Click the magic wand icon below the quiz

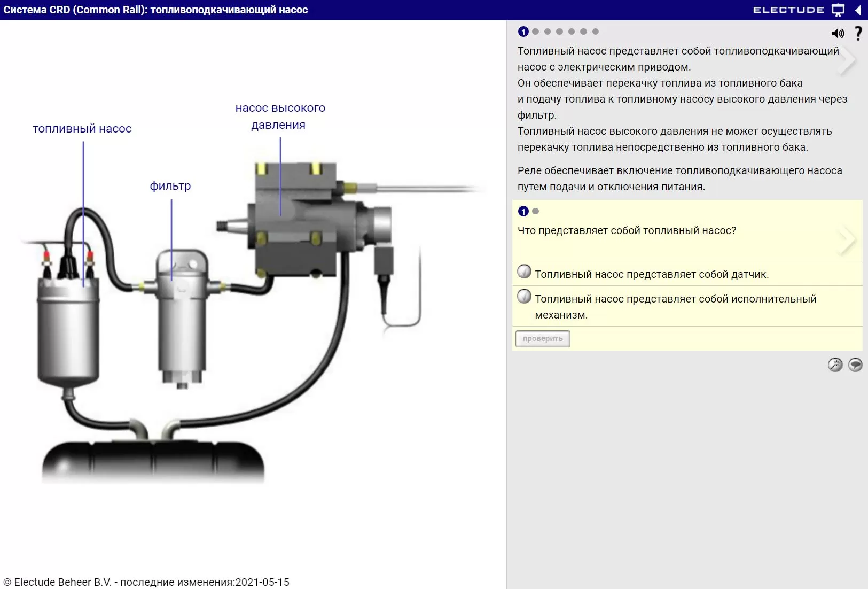(835, 365)
